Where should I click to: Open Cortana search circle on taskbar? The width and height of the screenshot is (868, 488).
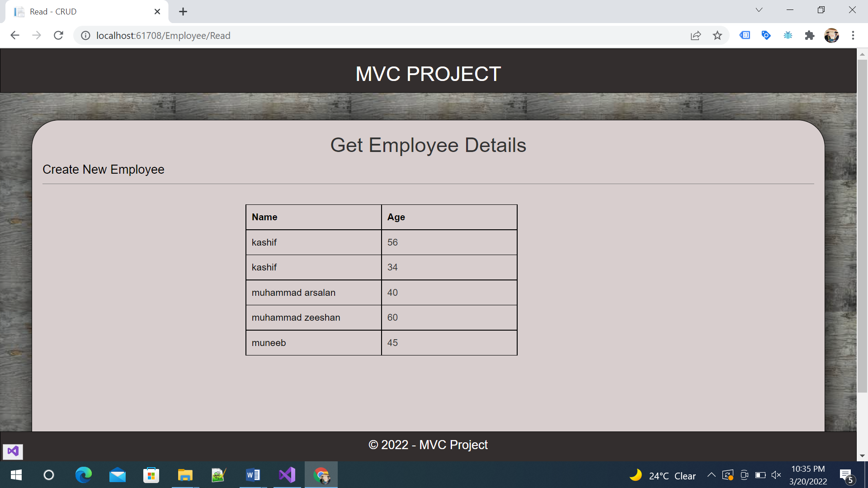tap(49, 475)
